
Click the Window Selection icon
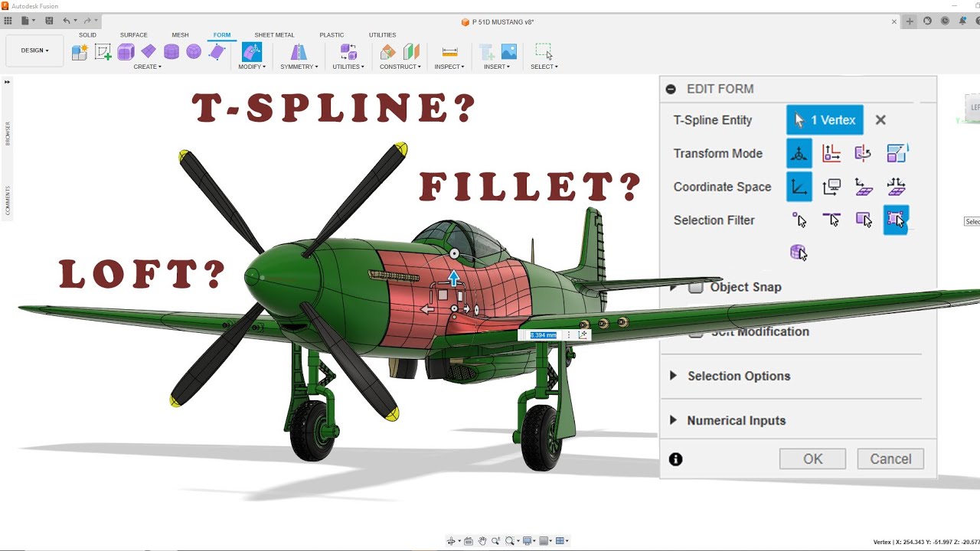(544, 51)
